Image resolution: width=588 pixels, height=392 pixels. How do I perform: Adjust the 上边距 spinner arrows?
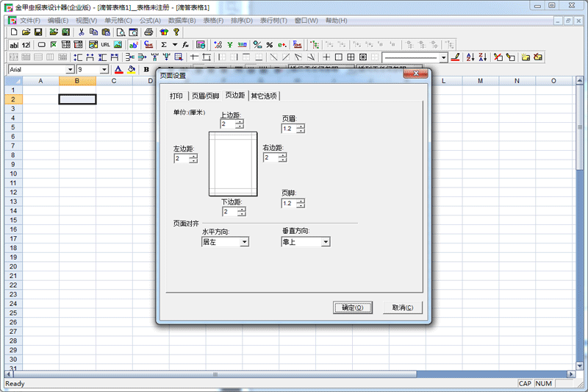(x=240, y=124)
